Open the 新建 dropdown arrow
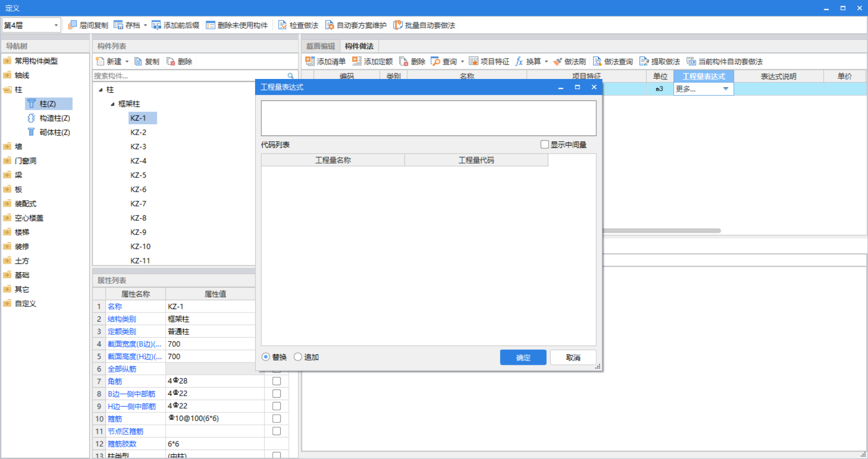868x459 pixels. tap(127, 62)
